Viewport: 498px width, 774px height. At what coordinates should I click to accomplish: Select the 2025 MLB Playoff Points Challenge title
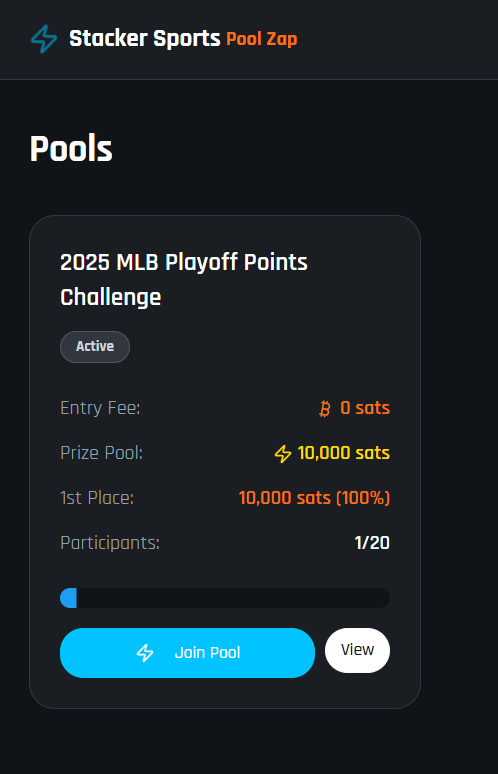pyautogui.click(x=184, y=279)
